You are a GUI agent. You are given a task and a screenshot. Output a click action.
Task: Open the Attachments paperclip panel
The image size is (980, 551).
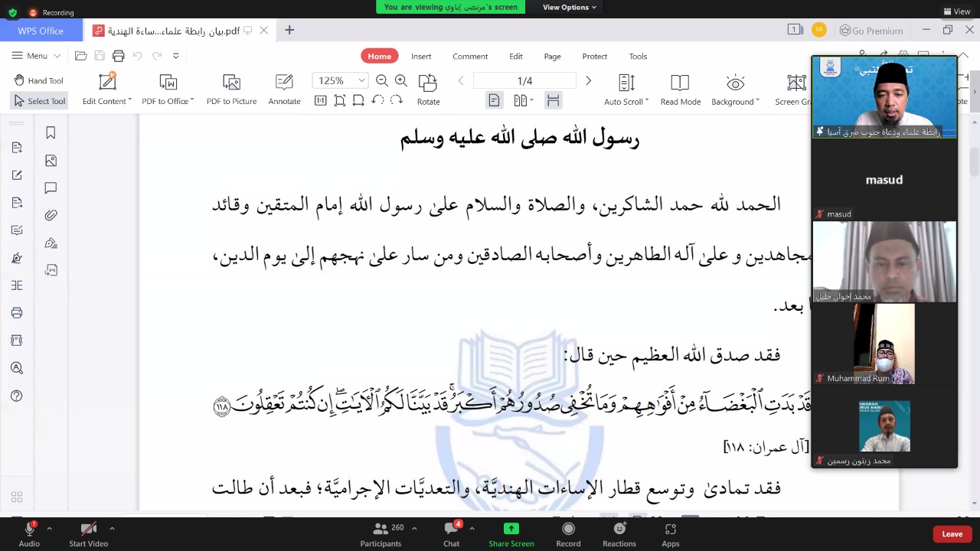click(x=51, y=216)
